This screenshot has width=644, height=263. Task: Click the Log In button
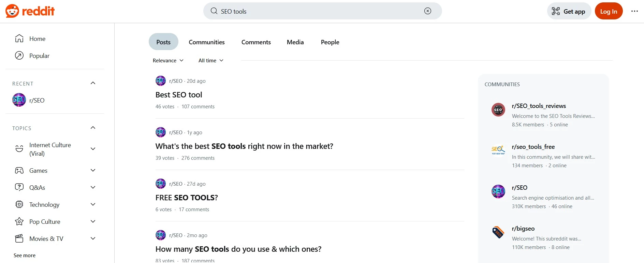click(x=609, y=11)
